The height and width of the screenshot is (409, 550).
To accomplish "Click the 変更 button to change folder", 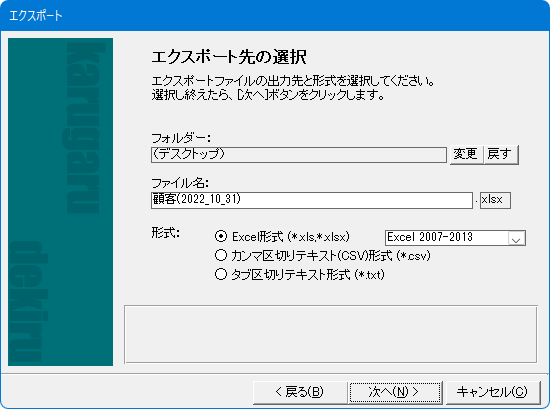I will pyautogui.click(x=466, y=154).
